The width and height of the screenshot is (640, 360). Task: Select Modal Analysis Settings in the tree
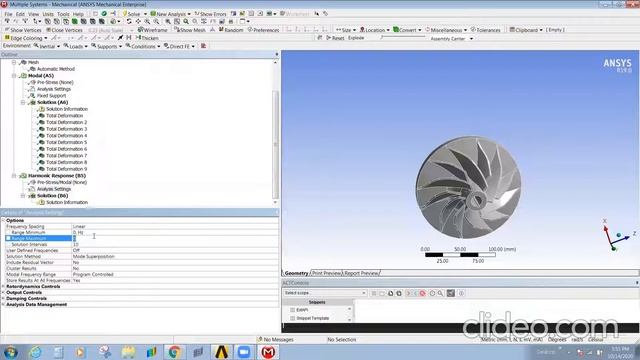pos(53,89)
